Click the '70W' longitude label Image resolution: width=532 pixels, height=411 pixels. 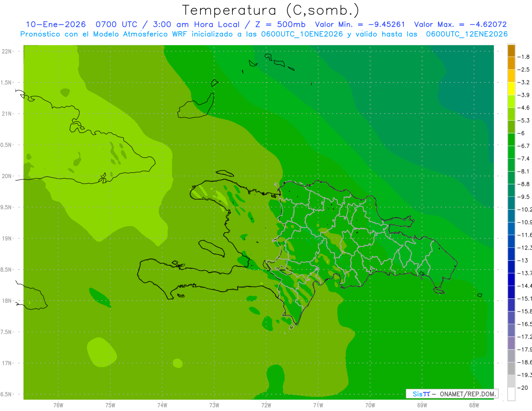pos(370,405)
